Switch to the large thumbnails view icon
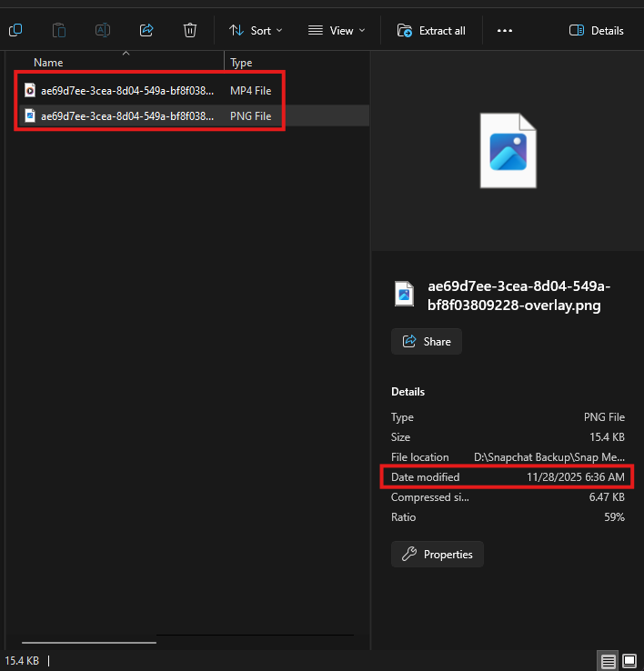Screen dimensions: 644x671 point(629,661)
